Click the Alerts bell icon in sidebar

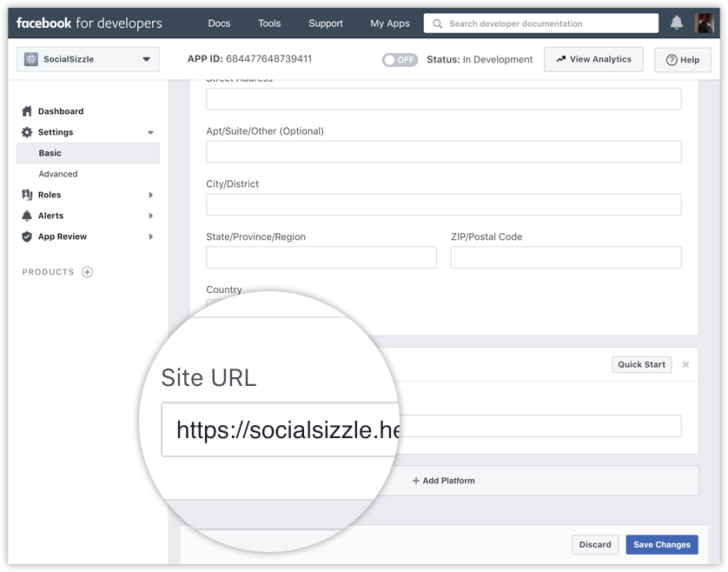[x=27, y=216]
